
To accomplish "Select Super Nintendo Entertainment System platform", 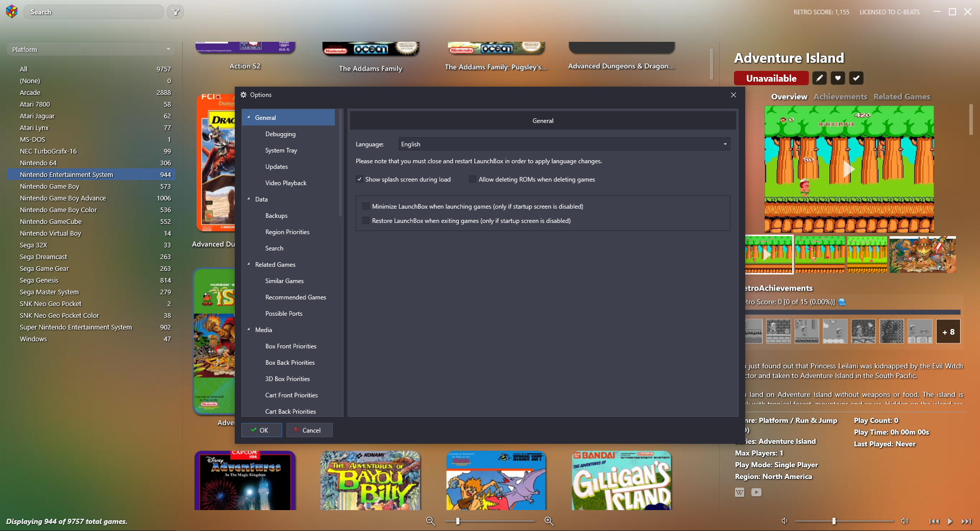I will tap(91, 327).
